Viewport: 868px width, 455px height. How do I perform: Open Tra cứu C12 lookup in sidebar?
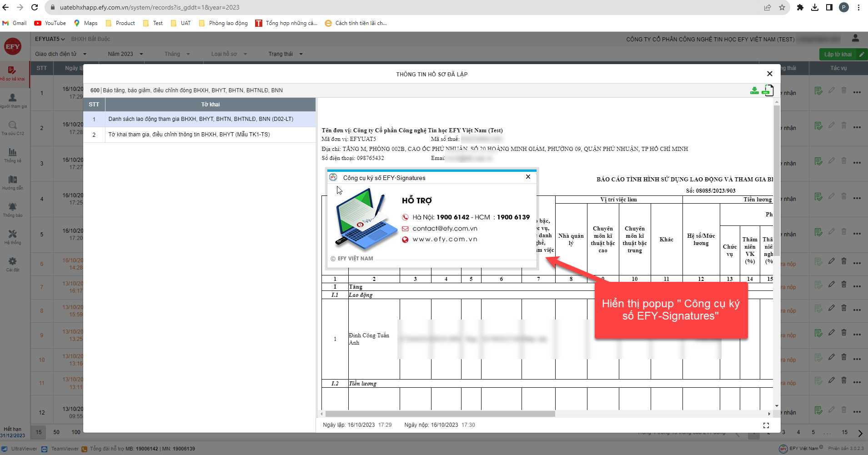[13, 128]
